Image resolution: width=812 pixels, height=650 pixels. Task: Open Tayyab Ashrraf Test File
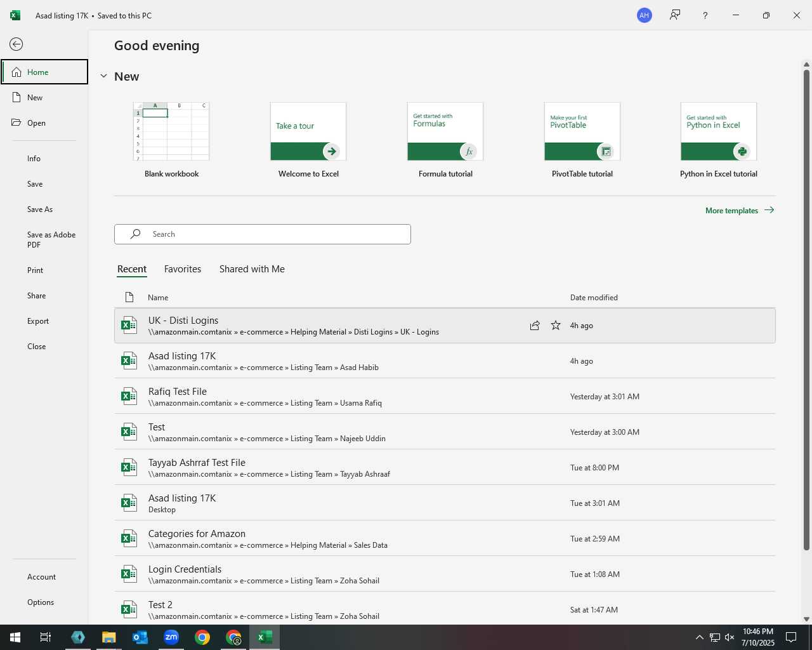click(445, 468)
